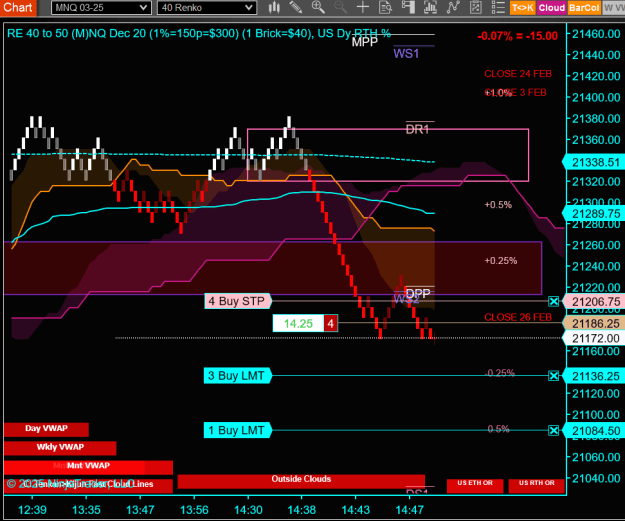The image size is (625, 521).
Task: Click the zoom out magnifier icon
Action: [x=340, y=7]
